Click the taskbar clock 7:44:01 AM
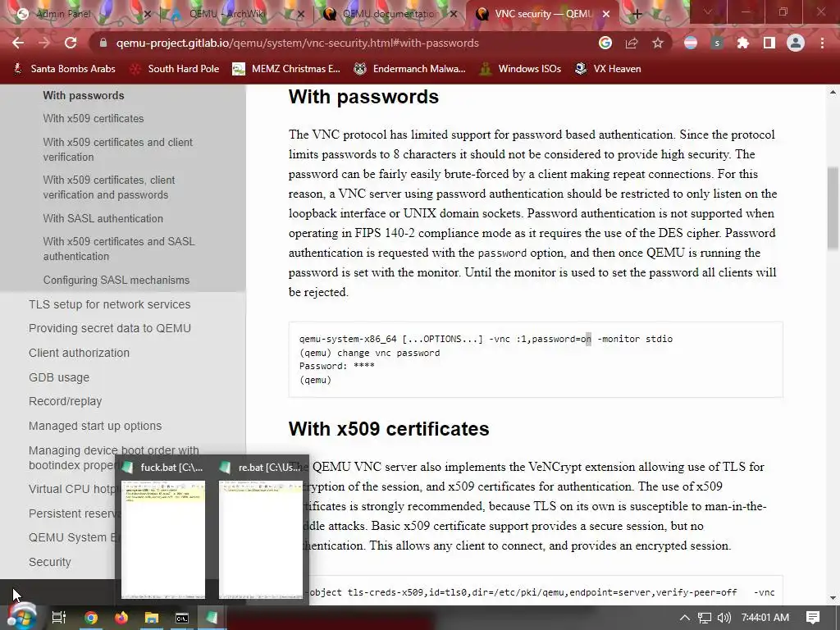 765,618
